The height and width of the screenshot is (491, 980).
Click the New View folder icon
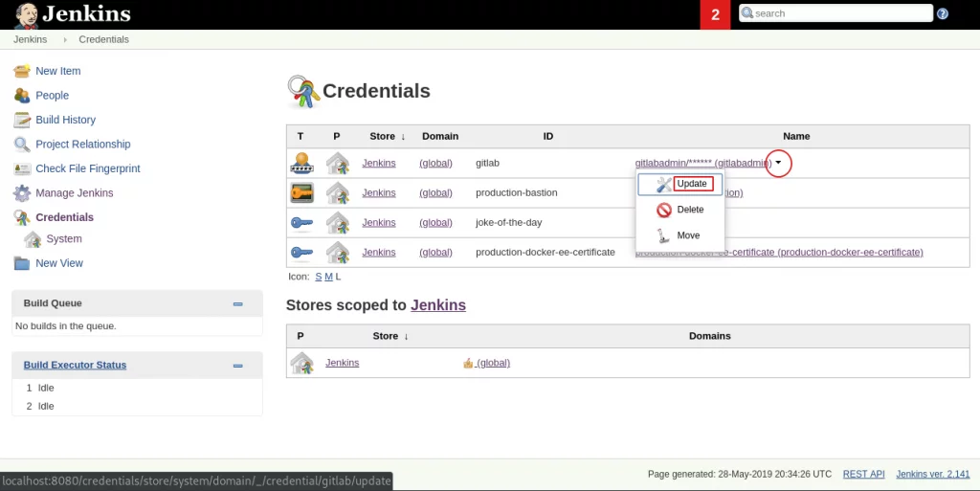click(22, 263)
